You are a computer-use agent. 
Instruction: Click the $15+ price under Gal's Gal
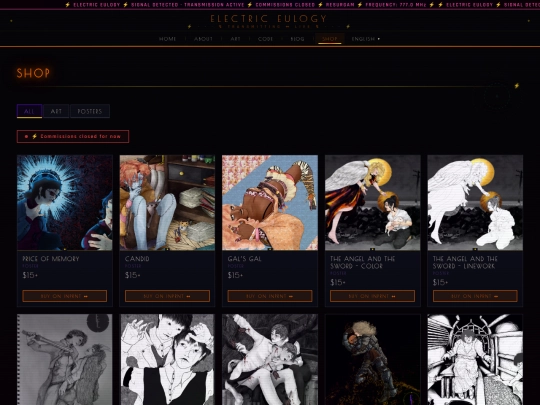tap(236, 275)
